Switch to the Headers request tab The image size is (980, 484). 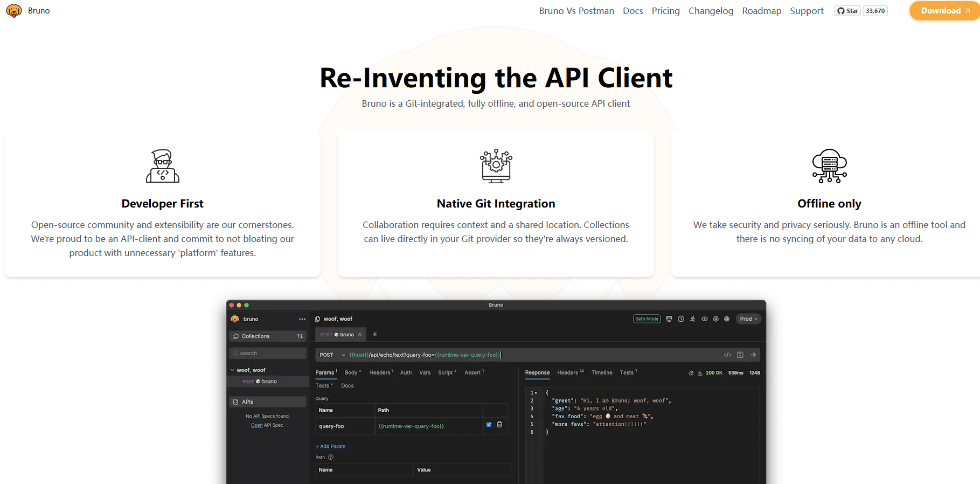click(x=380, y=372)
